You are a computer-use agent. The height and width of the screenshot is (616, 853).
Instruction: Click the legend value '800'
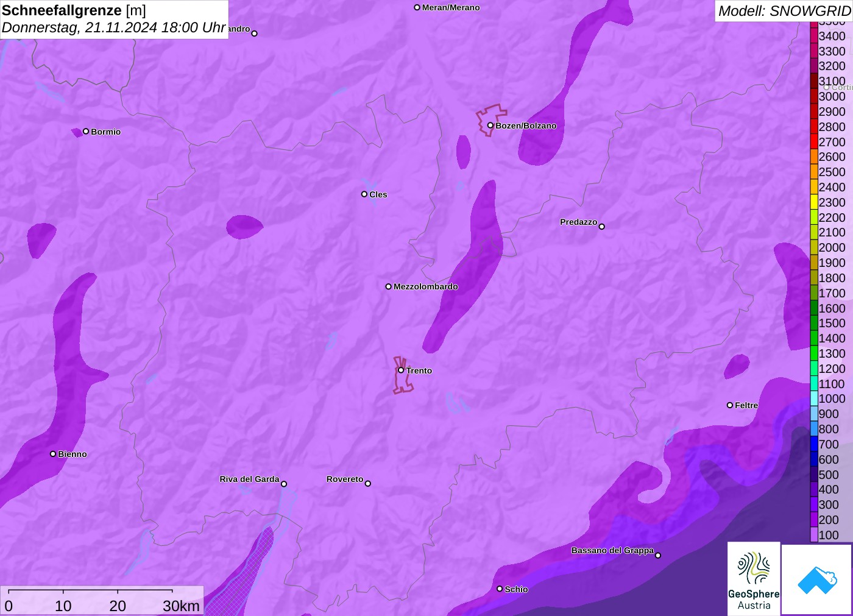(x=829, y=429)
